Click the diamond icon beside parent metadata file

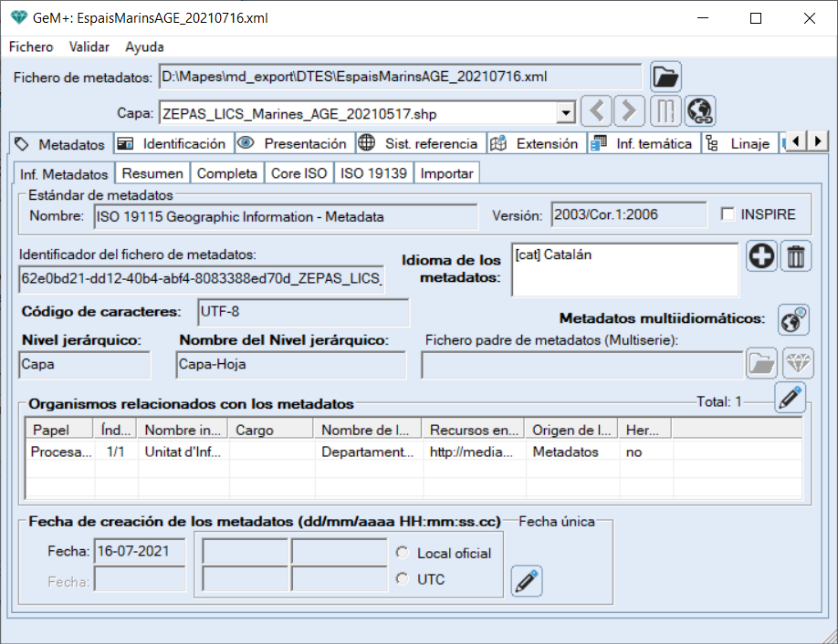pyautogui.click(x=798, y=363)
